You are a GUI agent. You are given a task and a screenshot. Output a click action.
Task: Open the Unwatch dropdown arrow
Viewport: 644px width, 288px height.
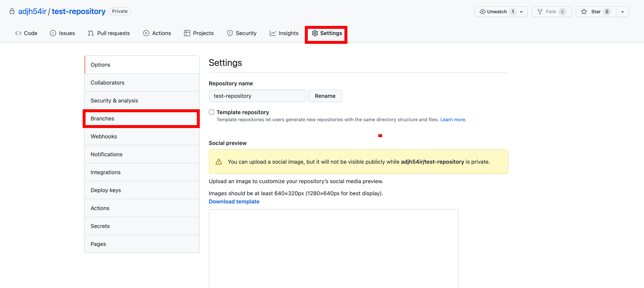coord(521,12)
